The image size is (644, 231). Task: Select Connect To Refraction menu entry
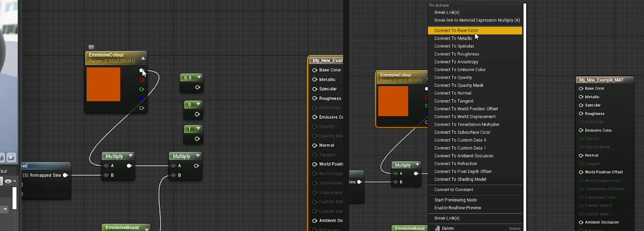(475, 164)
